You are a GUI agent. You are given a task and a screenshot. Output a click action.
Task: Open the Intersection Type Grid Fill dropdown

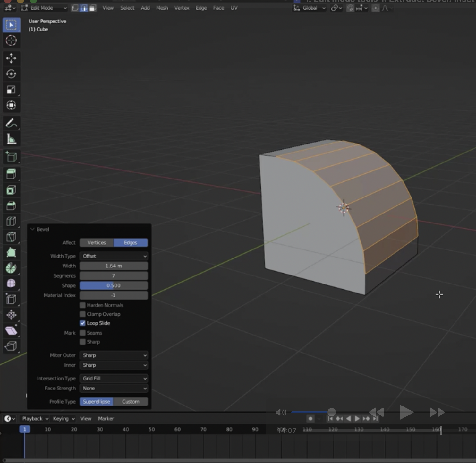point(114,379)
